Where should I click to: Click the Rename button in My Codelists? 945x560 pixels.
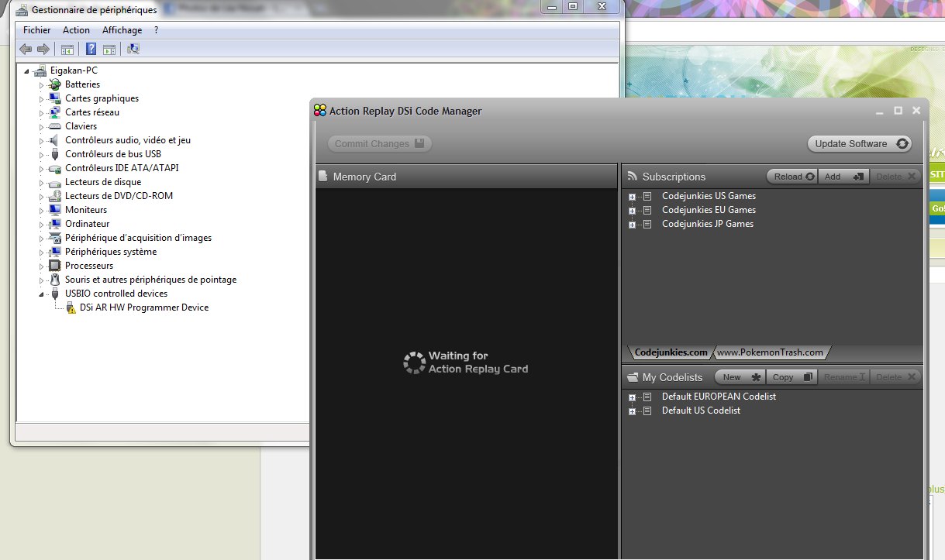point(843,377)
